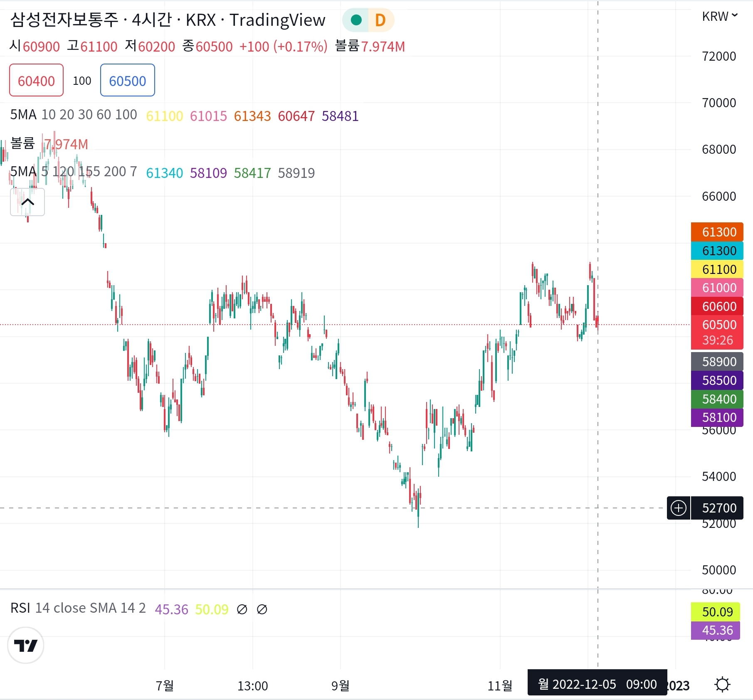Click the gray 58919 MA value in legend
753x700 pixels.
pos(296,173)
